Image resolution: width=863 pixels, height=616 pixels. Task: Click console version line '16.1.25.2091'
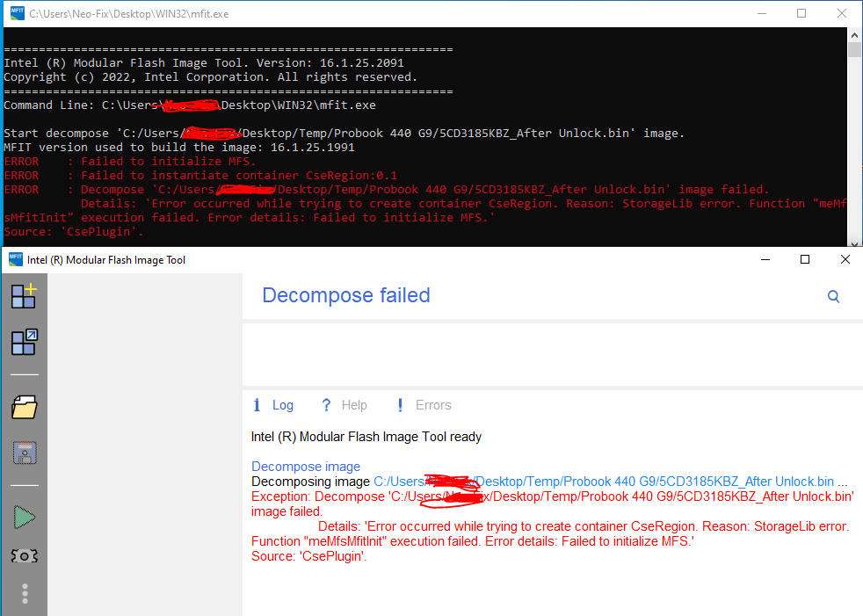click(x=204, y=63)
